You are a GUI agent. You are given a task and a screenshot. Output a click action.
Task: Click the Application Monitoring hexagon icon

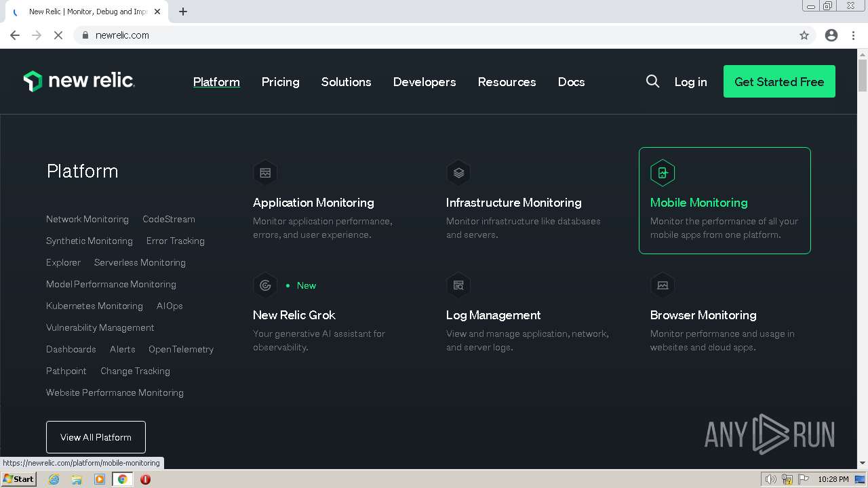click(x=265, y=173)
